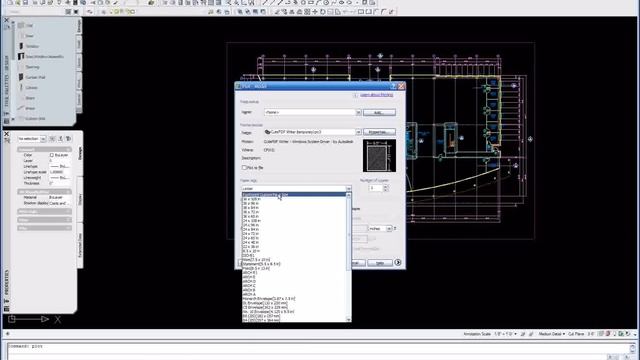The height and width of the screenshot is (360, 640).
Task: Click the command line input area
Action: [x=318, y=351]
